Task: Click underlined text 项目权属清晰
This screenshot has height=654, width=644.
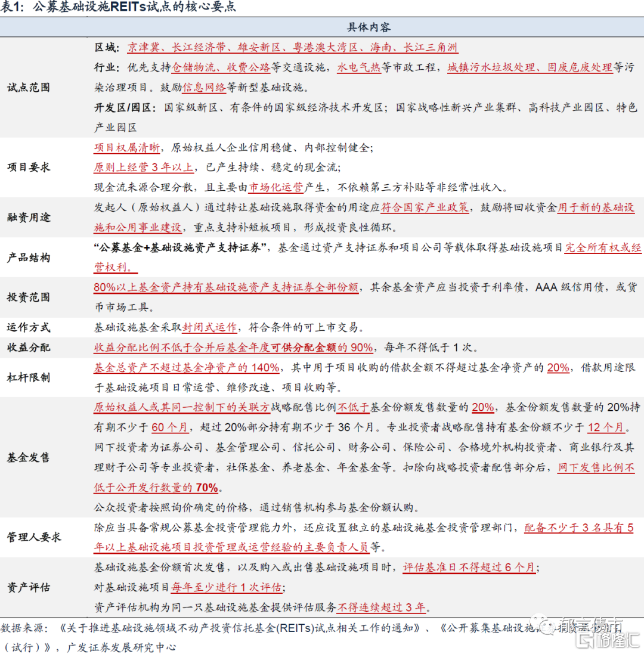Action: tap(126, 147)
